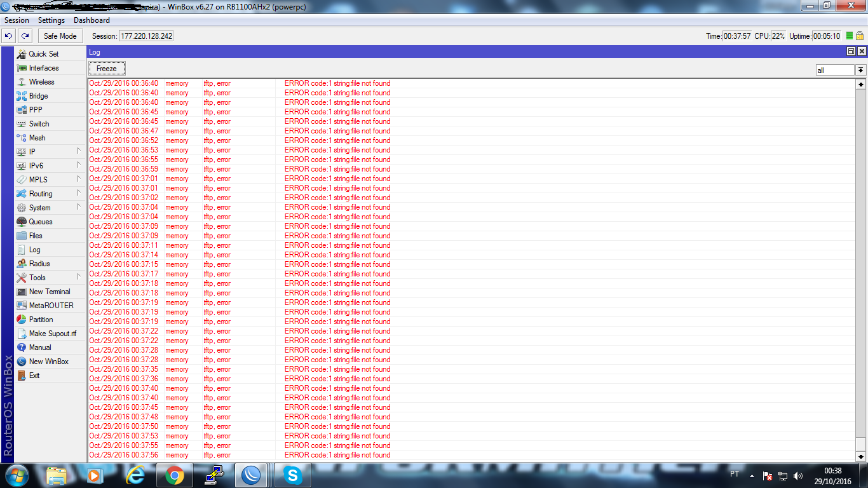
Task: Open Radius icon in sidebar
Action: (x=22, y=264)
